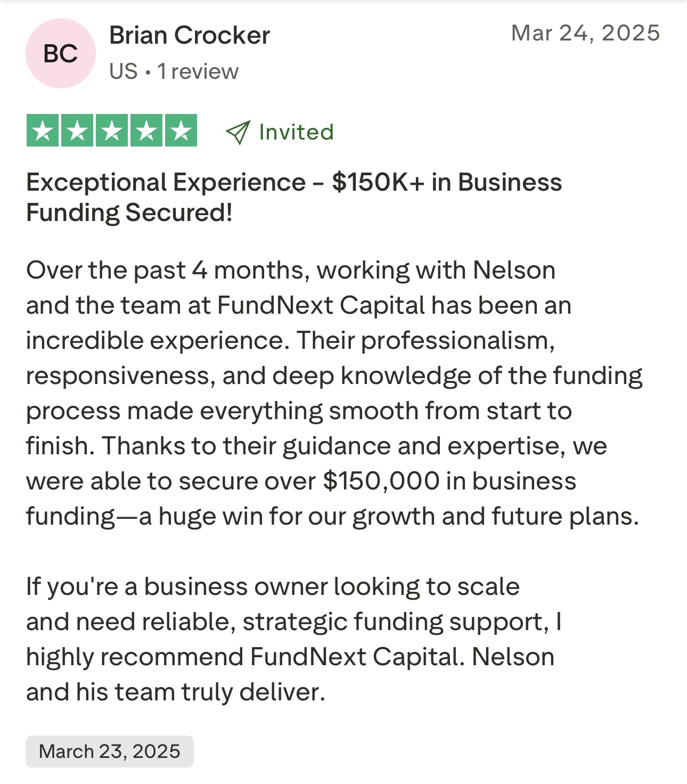Click the Mar 24, 2025 posting date

coord(585,33)
